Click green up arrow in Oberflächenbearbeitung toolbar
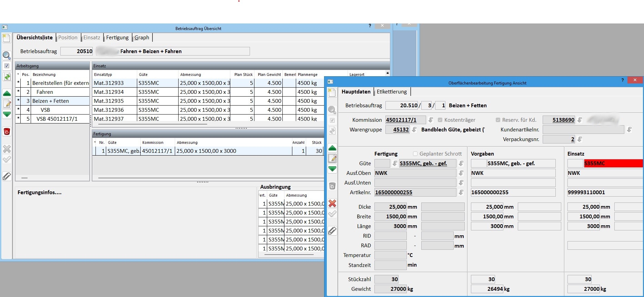 point(332,148)
